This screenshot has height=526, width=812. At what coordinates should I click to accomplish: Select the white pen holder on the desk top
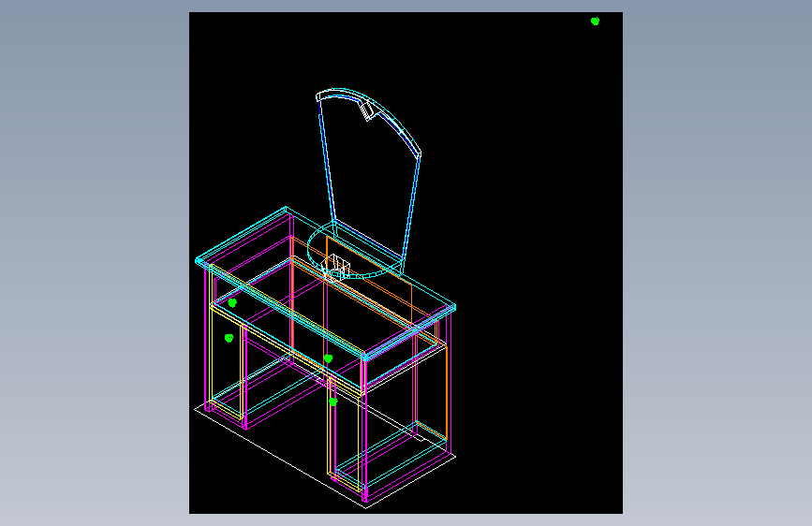point(335,268)
